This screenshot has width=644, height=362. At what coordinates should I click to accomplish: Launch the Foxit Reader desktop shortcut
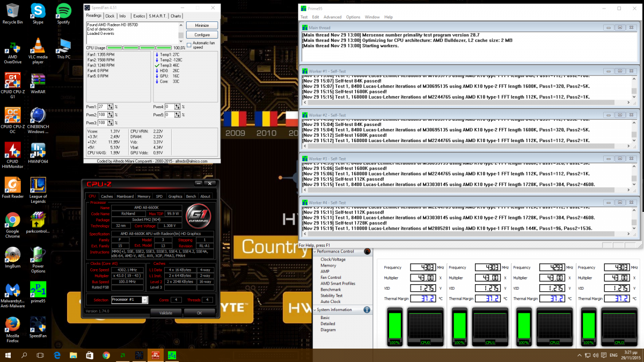point(12,188)
